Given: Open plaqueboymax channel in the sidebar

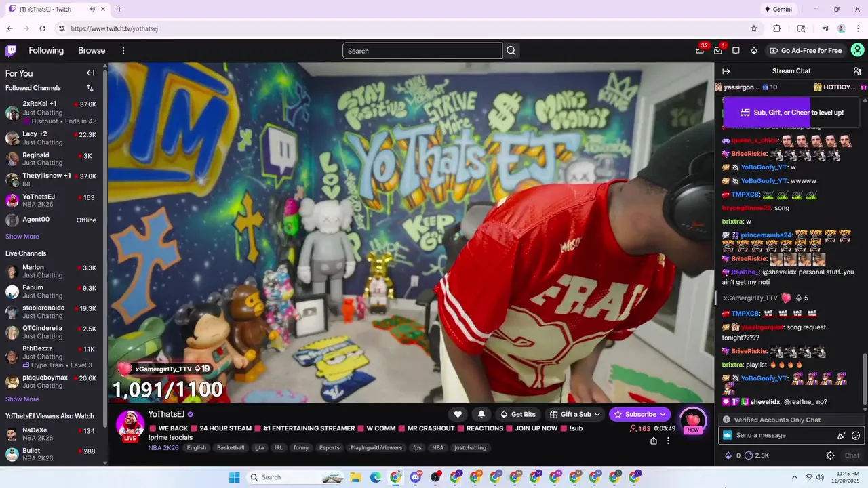Looking at the screenshot, I should (52, 382).
